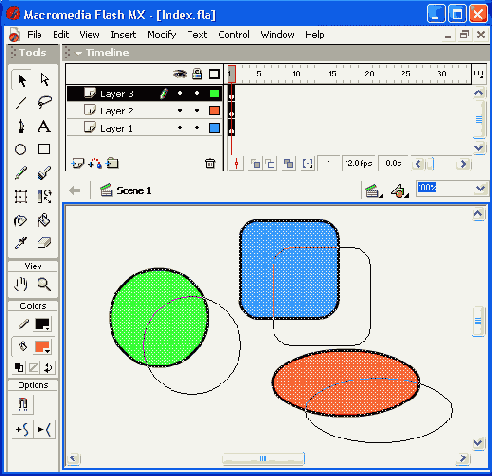Viewport: 492px width, 476px height.
Task: Open the Control menu
Action: [234, 35]
